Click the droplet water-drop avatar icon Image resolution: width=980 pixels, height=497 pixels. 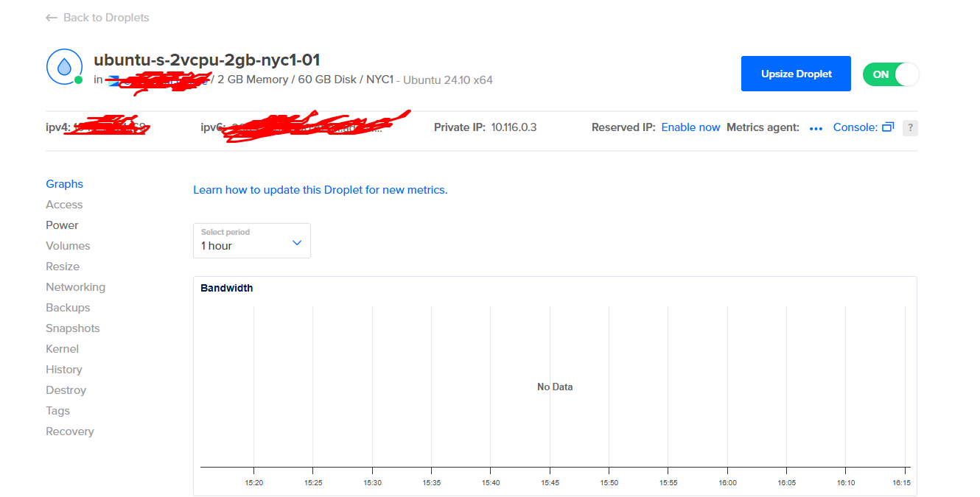(64, 67)
